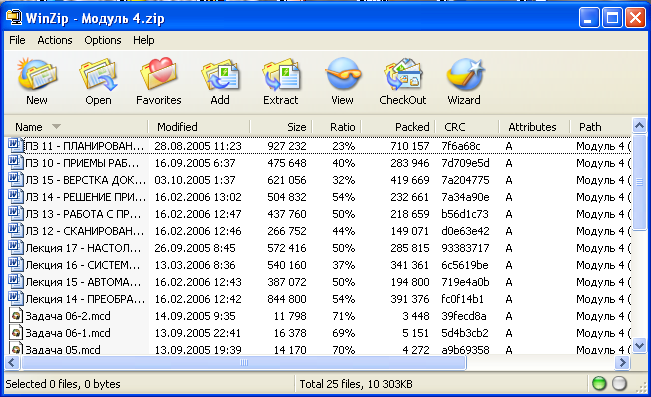Click Word icon of ПЗ 11 file
This screenshot has width=651, height=397.
click(x=15, y=145)
